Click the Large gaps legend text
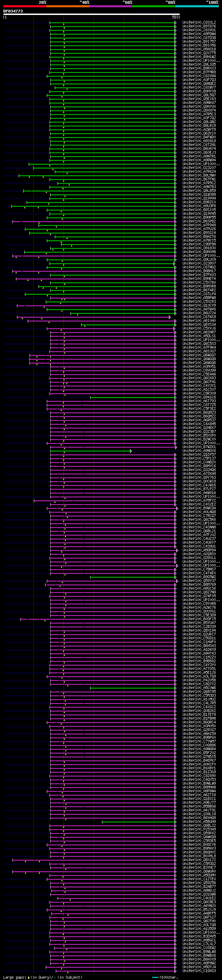222x980 pixels. [x=43, y=977]
